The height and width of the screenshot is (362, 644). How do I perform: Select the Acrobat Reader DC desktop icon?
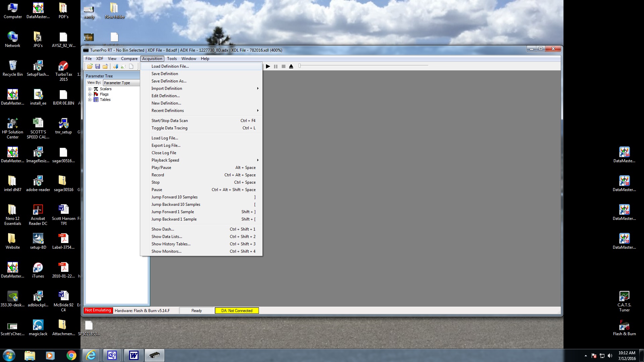[x=38, y=215]
